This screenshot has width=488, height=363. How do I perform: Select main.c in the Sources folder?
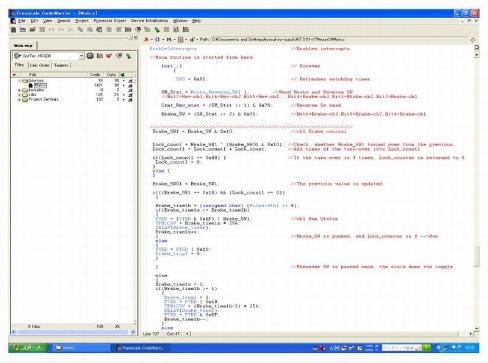click(40, 85)
